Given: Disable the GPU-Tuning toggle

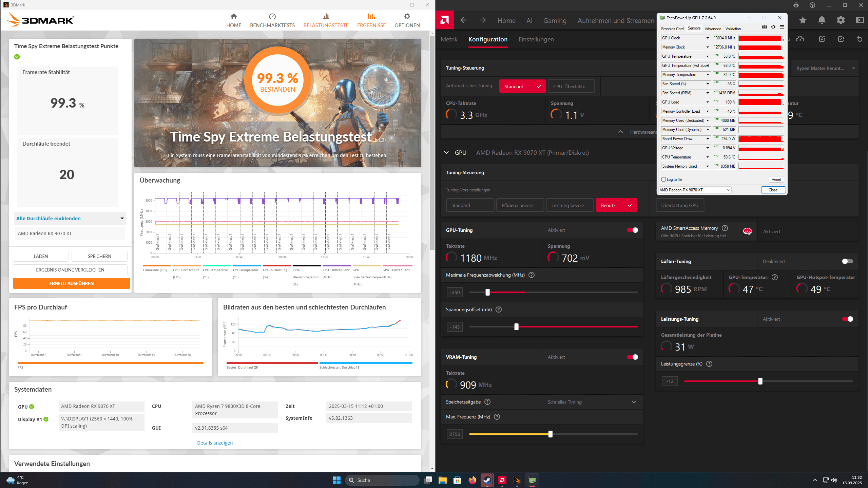Looking at the screenshot, I should (x=632, y=230).
